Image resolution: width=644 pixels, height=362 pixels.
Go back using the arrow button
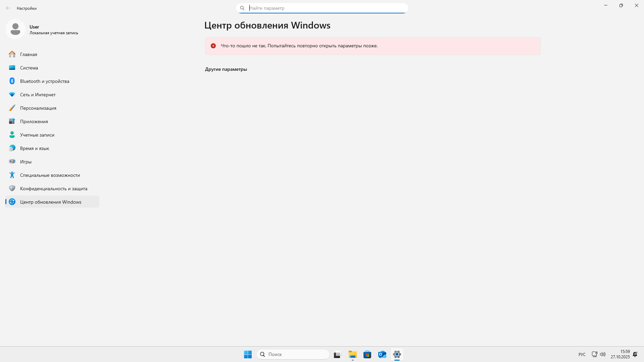[8, 8]
